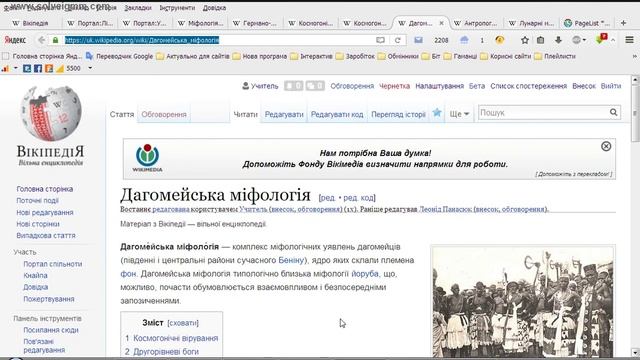The width and height of the screenshot is (640, 360).
Task: Click the Wikipedia globe logo
Action: [x=51, y=113]
